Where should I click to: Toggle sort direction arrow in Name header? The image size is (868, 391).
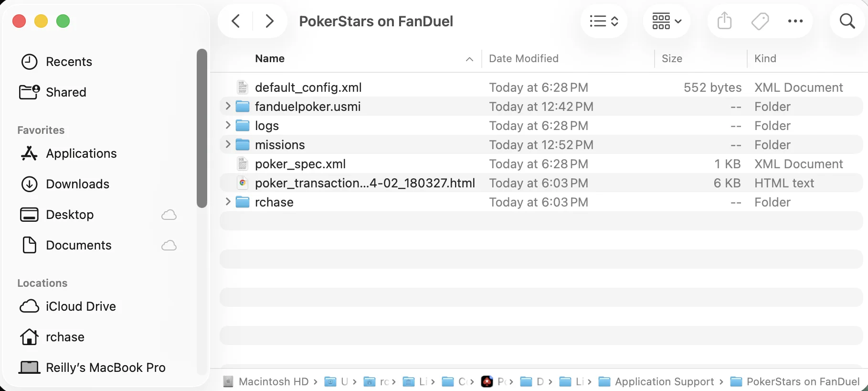(x=469, y=59)
